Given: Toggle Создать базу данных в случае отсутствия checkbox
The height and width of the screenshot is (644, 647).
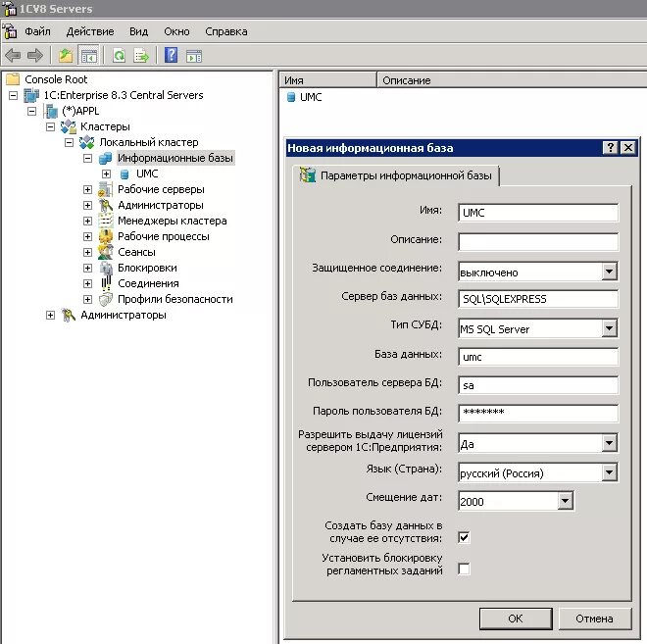Looking at the screenshot, I should click(x=464, y=537).
